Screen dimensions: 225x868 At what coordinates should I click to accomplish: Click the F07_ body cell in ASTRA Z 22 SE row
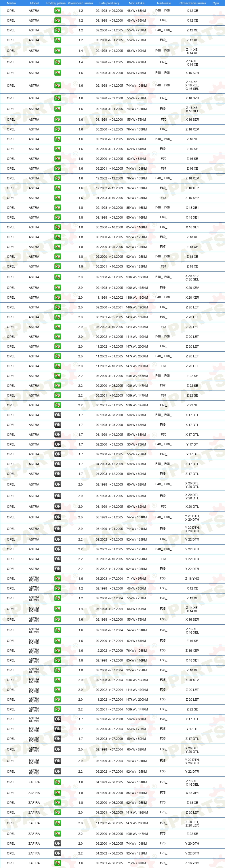[x=163, y=386]
